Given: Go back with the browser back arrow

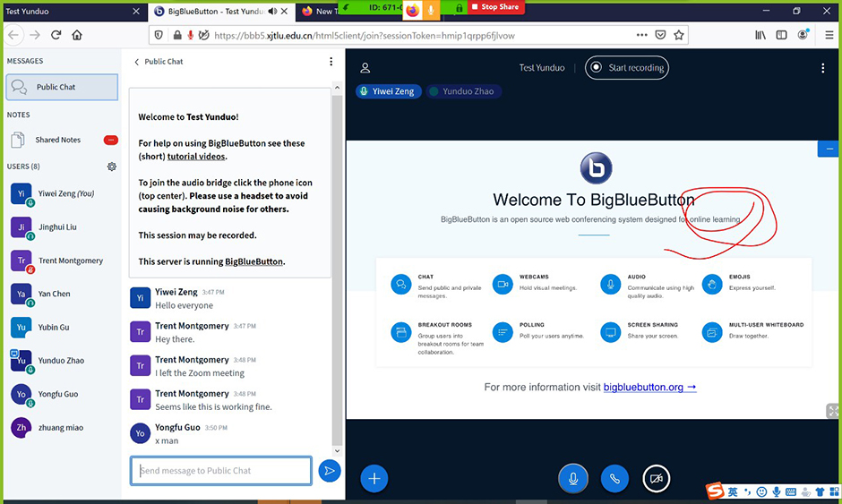Looking at the screenshot, I should click(x=13, y=35).
